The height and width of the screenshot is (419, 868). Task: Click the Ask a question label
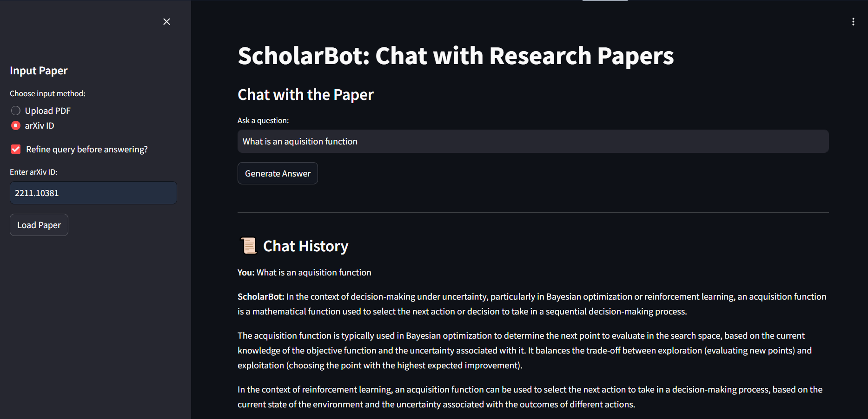coord(263,120)
